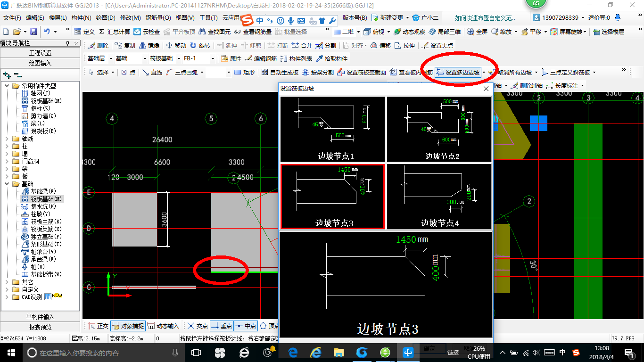Viewport: 644px width, 362px height.
Task: Collapse the 基础 tree folder
Action: tap(7, 184)
